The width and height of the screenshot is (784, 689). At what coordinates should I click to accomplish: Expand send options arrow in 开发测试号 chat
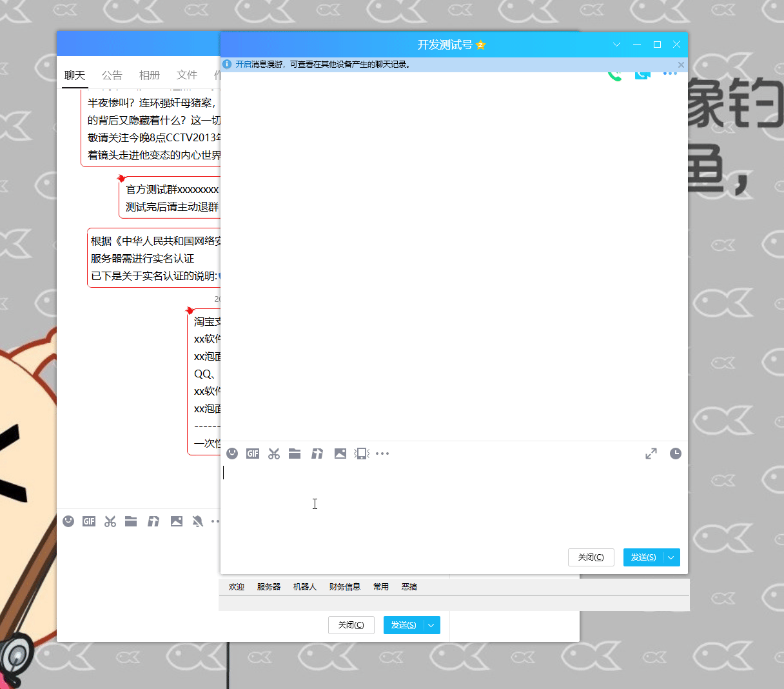[x=671, y=557]
